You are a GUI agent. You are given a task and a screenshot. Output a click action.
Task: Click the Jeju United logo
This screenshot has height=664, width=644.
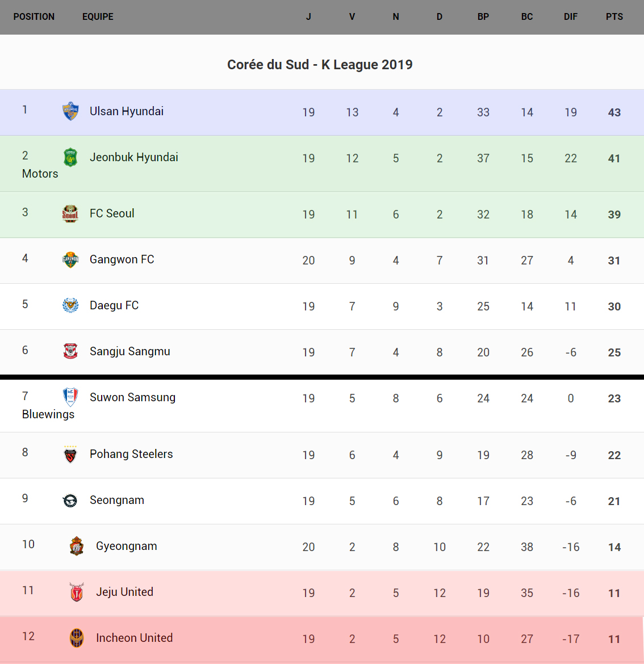click(x=77, y=592)
